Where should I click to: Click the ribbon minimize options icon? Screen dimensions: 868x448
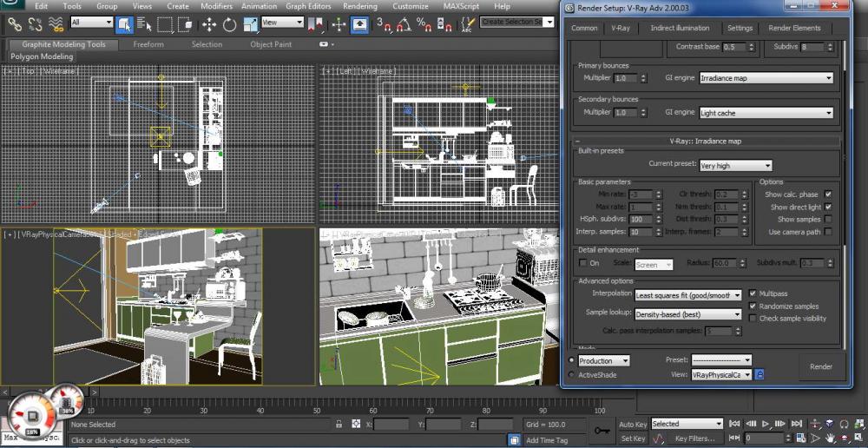point(325,44)
